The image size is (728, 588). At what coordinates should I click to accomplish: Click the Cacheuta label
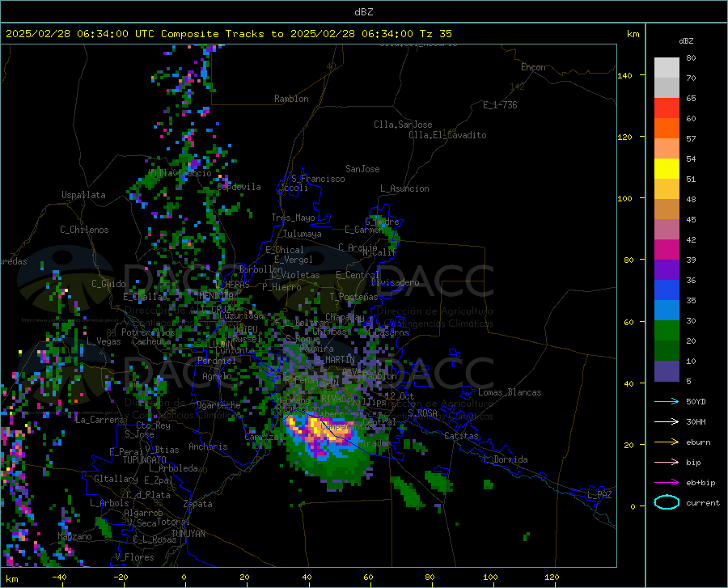[x=151, y=341]
